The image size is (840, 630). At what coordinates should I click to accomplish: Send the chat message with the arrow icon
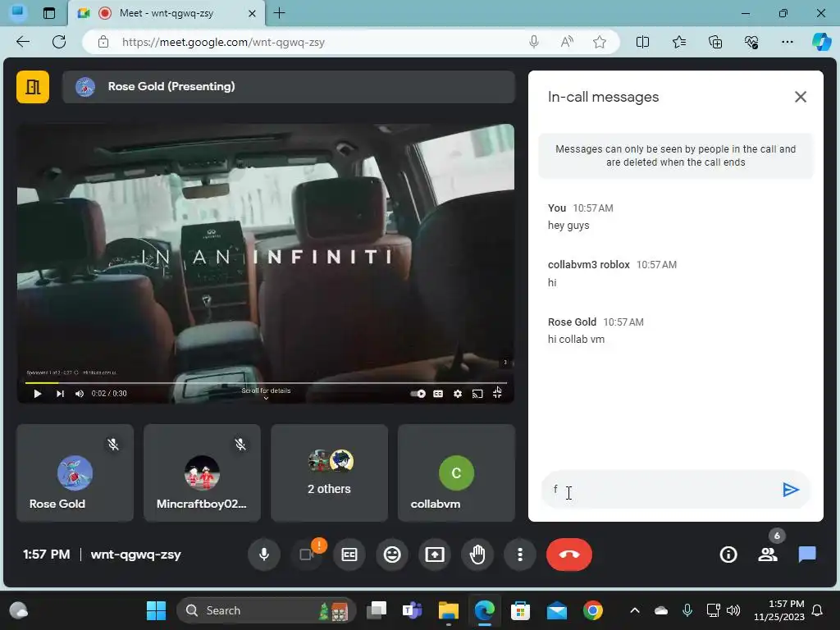[x=791, y=490]
